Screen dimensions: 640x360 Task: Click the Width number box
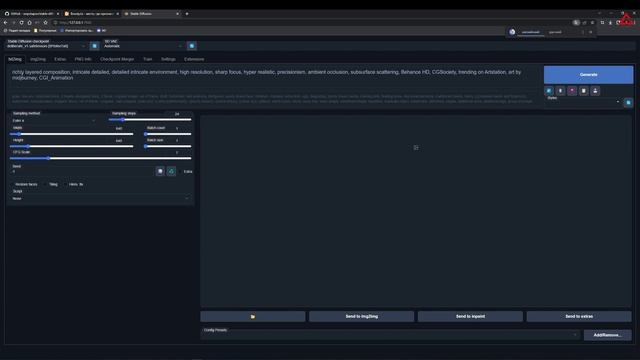pyautogui.click(x=120, y=128)
